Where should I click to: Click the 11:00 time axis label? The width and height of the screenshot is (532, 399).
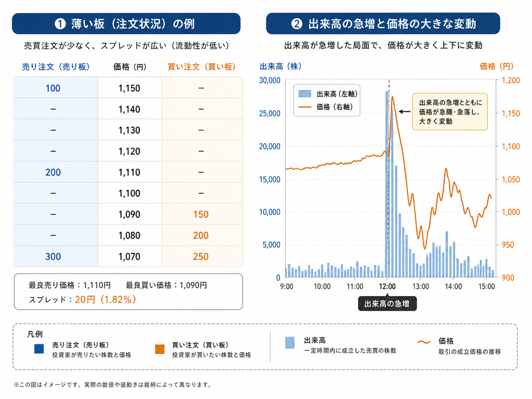click(x=355, y=287)
